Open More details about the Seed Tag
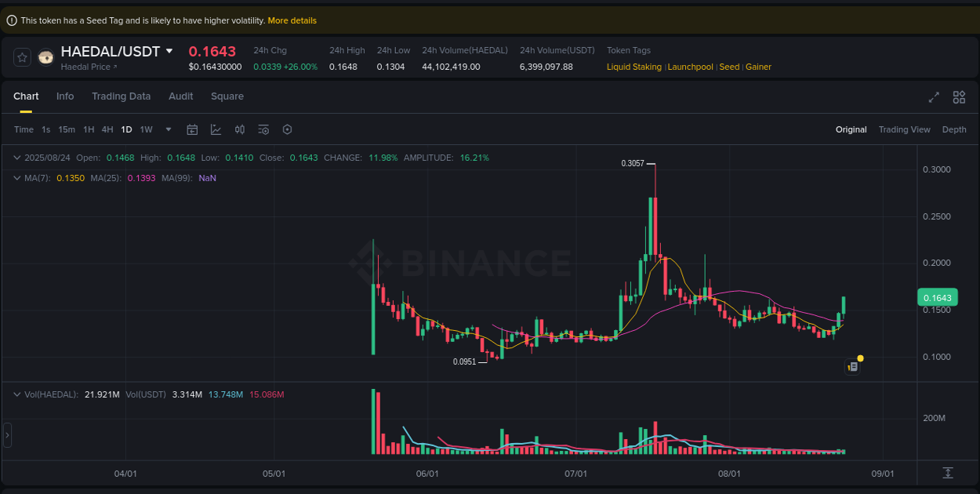The width and height of the screenshot is (980, 494). pyautogui.click(x=292, y=20)
